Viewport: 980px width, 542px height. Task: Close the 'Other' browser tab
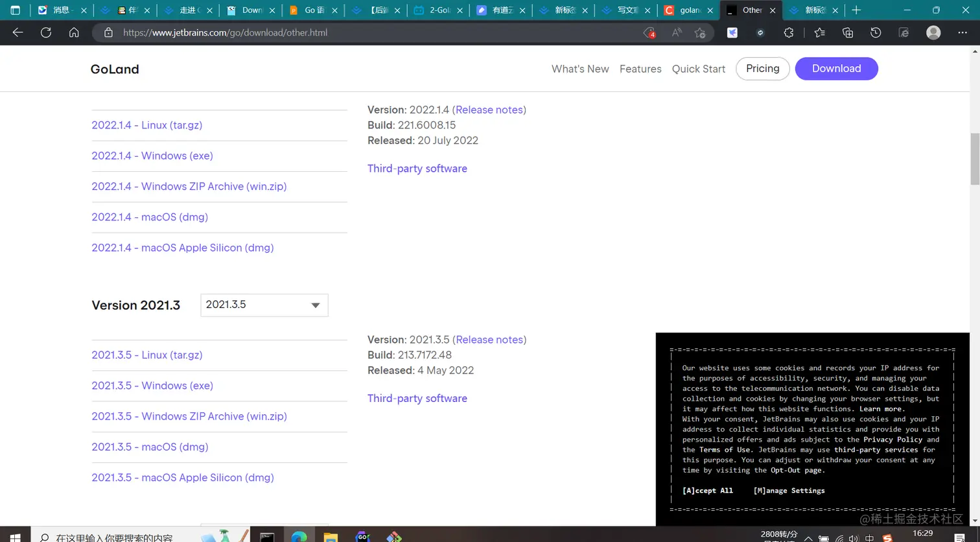773,10
